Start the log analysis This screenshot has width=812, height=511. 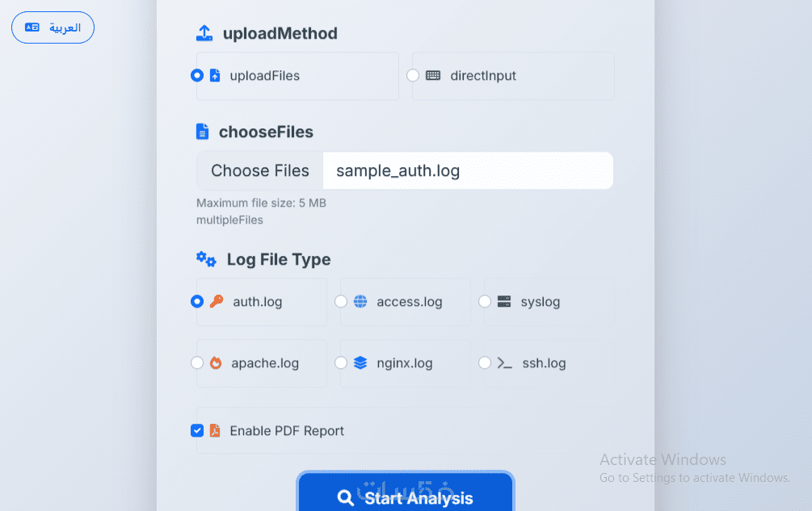406,496
